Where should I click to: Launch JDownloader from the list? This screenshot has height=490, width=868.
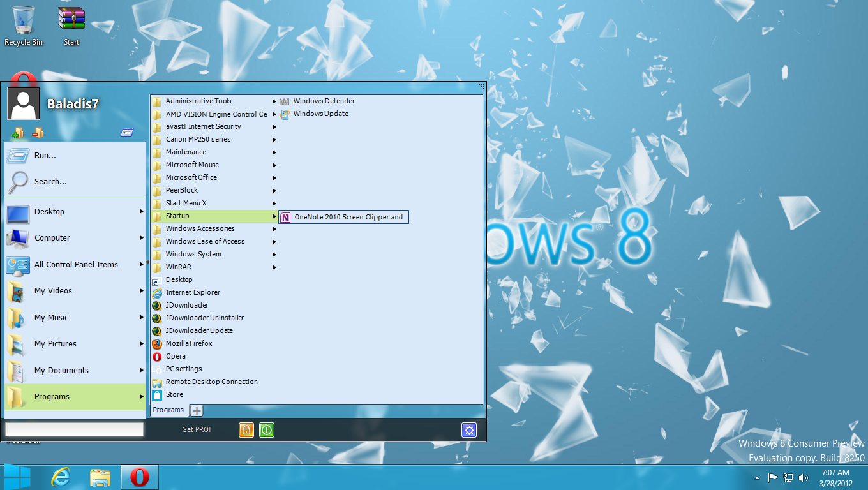[x=214, y=305]
